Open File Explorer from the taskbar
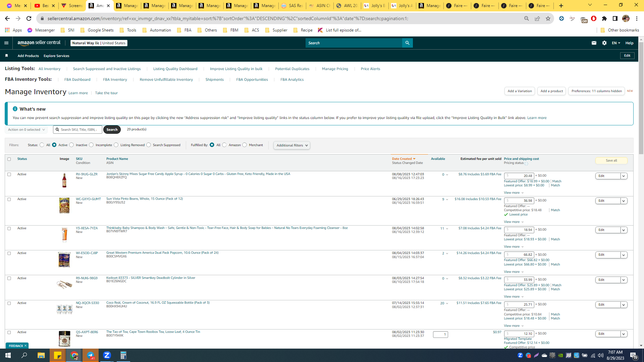The image size is (644, 362). (x=41, y=355)
